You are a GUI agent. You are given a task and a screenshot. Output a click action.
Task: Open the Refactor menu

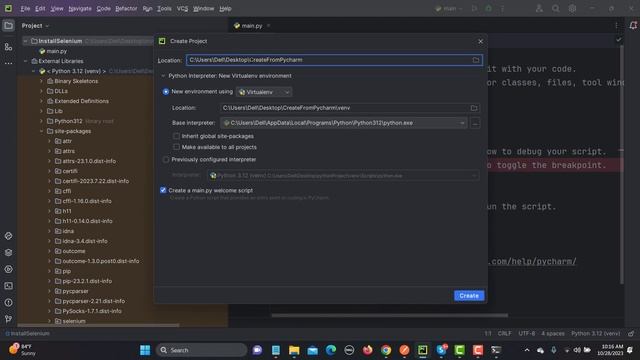coord(126,8)
